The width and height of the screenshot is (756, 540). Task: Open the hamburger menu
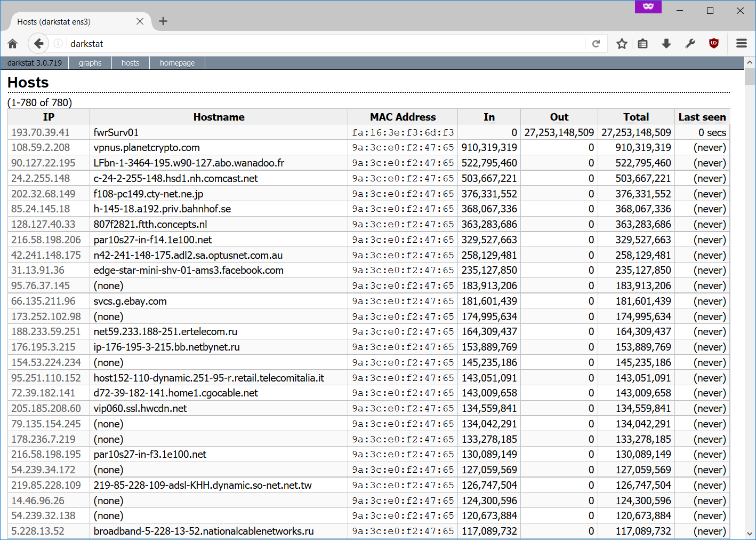[741, 44]
